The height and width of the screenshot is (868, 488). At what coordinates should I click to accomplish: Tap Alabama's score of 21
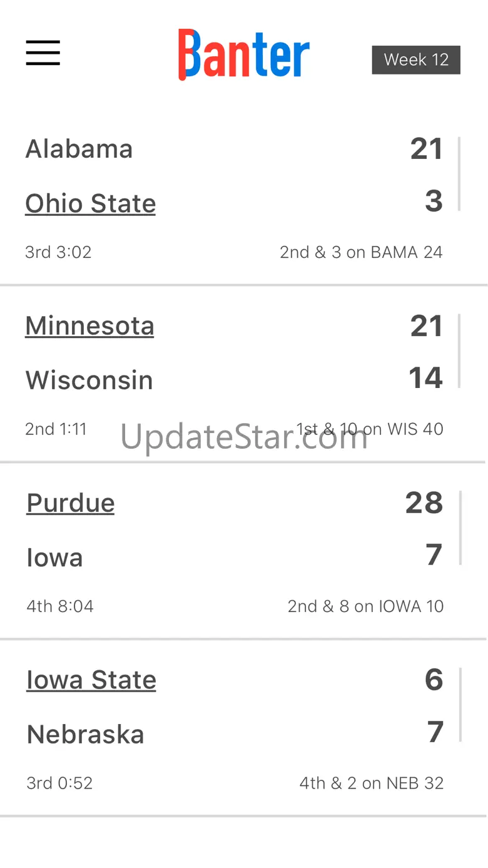[427, 149]
